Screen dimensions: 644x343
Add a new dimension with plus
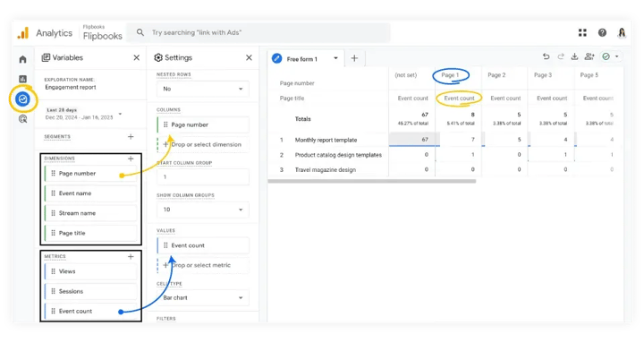[x=131, y=159]
